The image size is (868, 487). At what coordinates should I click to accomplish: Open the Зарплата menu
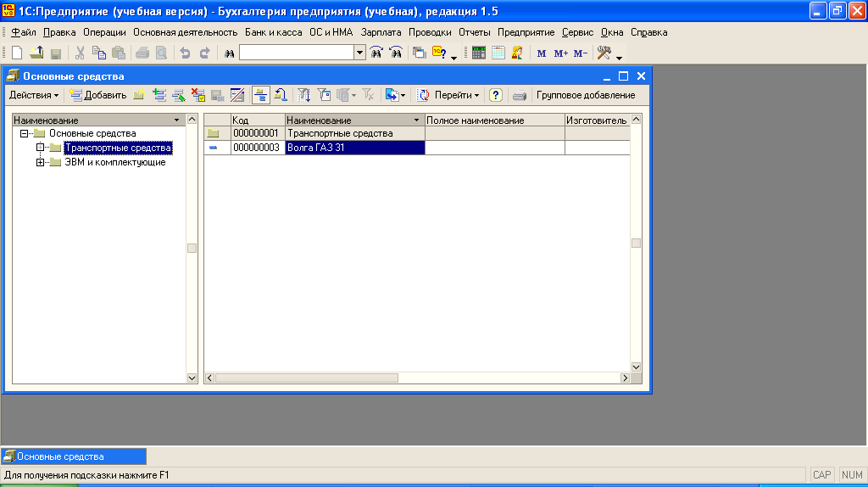click(381, 32)
